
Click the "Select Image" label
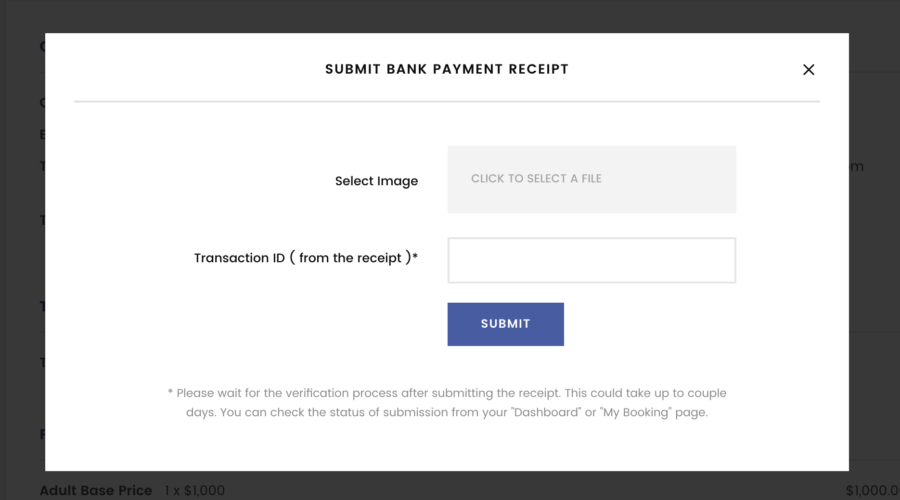[x=376, y=181]
